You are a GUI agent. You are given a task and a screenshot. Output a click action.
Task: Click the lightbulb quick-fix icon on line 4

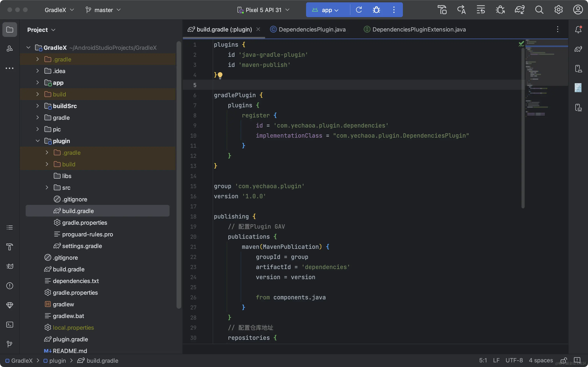coord(220,75)
